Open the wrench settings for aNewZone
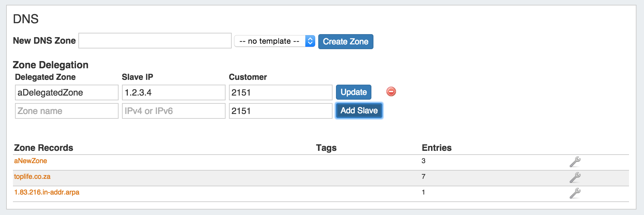The height and width of the screenshot is (215, 644). pyautogui.click(x=575, y=162)
